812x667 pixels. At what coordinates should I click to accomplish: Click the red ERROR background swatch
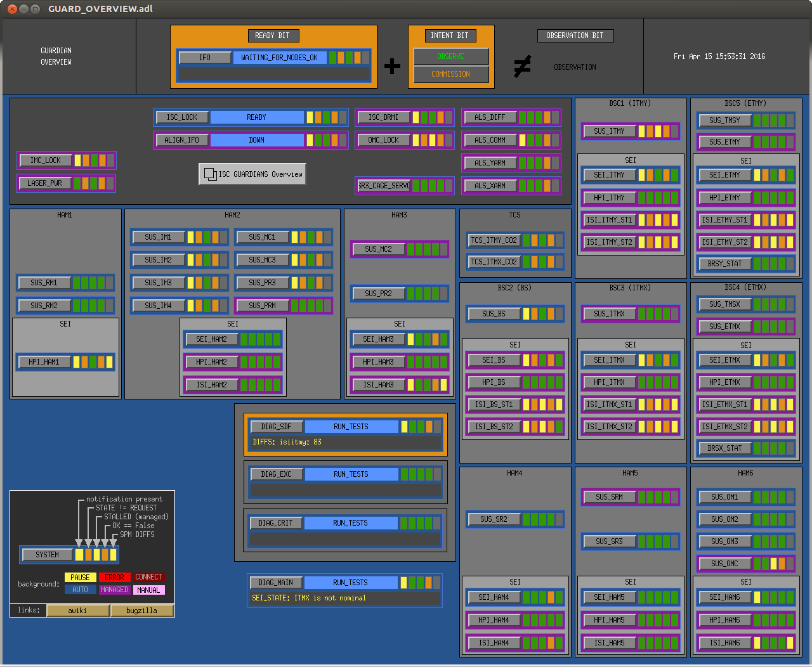pos(114,578)
